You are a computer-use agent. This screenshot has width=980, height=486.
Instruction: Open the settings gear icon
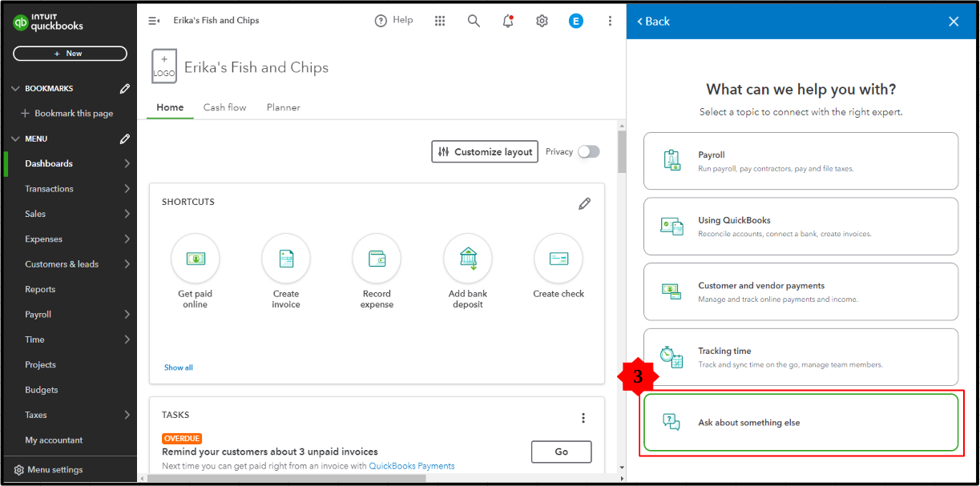coord(542,21)
